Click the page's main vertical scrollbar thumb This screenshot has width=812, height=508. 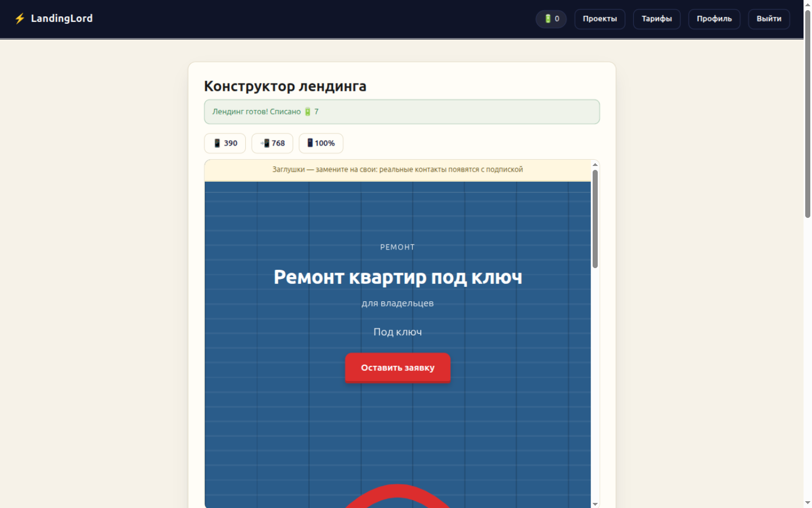(x=807, y=114)
